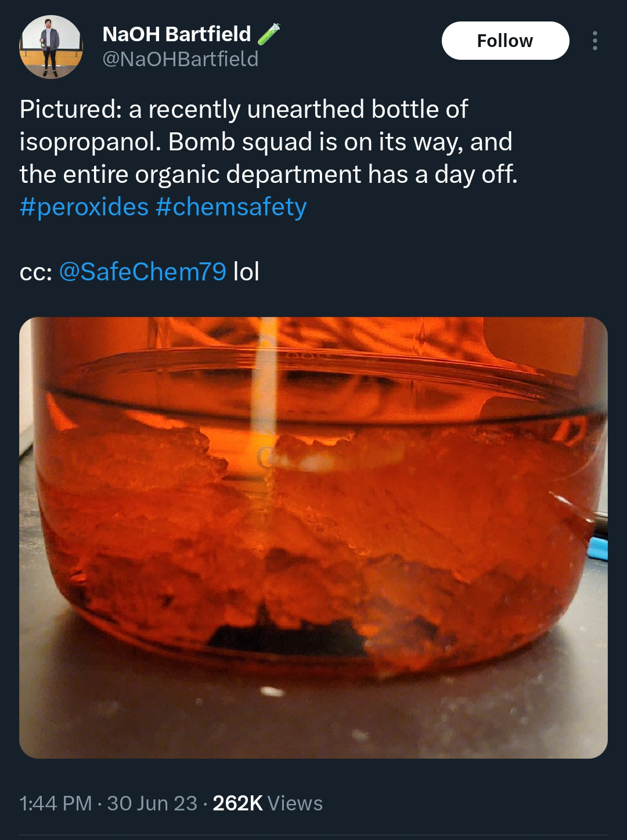Open the #peroxides hashtag
Image resolution: width=627 pixels, height=840 pixels.
pyautogui.click(x=84, y=207)
